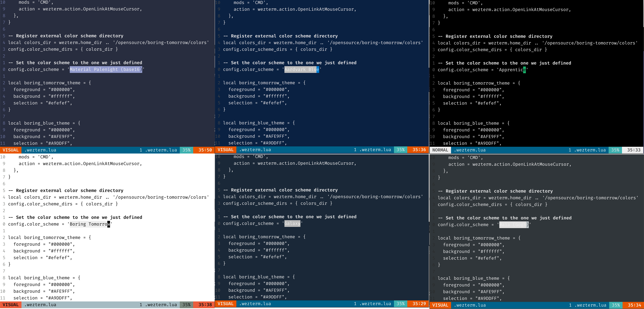
Task: Click the 'Boring Tomorrow' scheme name string
Action: [90, 224]
